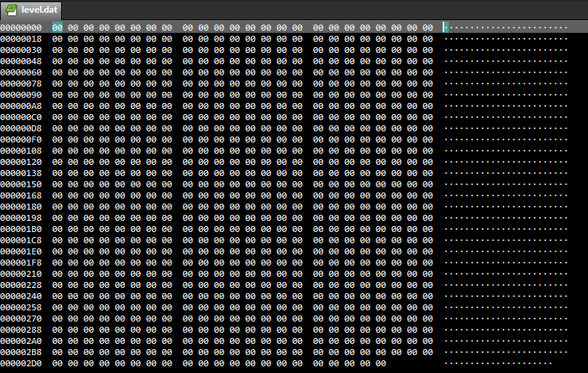Image resolution: width=588 pixels, height=373 pixels.
Task: Select the last byte in row 000002B8
Action: 428,352
